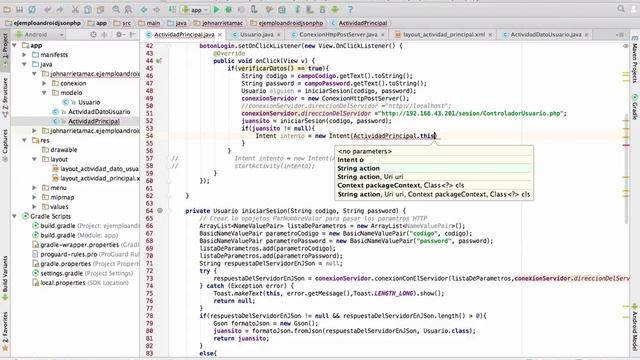This screenshot has height=360, width=640.
Task: Click the navigate Back arrow icon
Action: pos(144,9)
